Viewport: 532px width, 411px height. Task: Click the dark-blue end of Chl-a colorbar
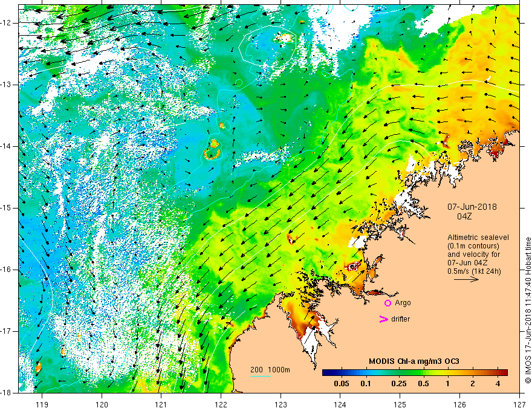coord(326,373)
